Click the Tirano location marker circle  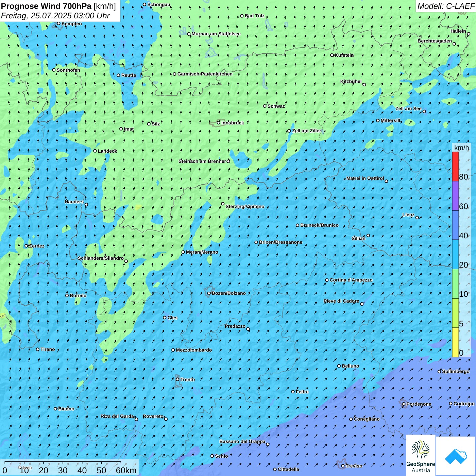[38, 350]
